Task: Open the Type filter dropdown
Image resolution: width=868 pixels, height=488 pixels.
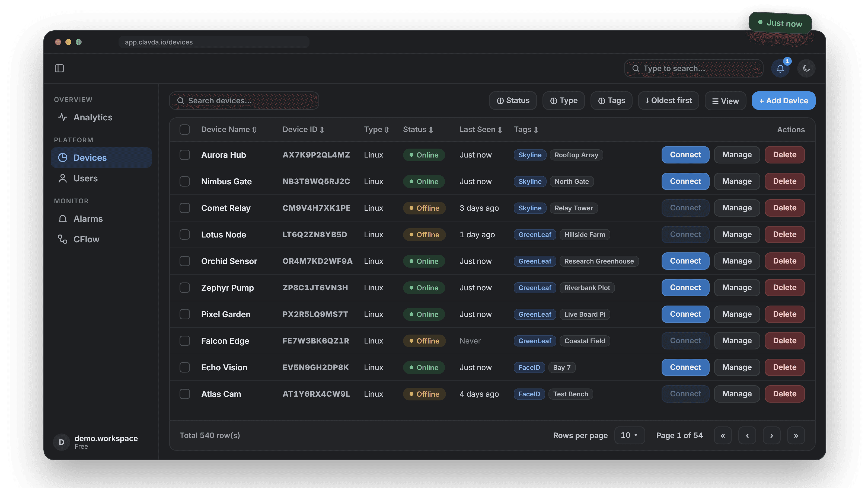Action: click(x=563, y=101)
